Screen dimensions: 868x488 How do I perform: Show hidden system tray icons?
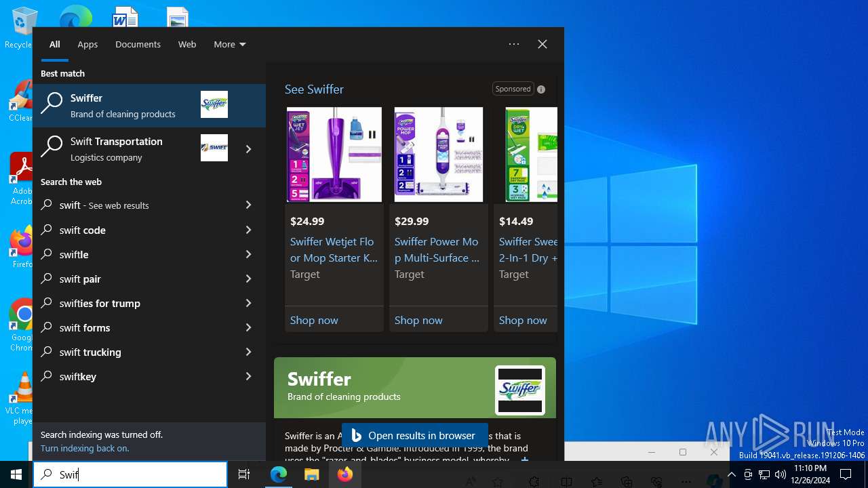pos(731,474)
